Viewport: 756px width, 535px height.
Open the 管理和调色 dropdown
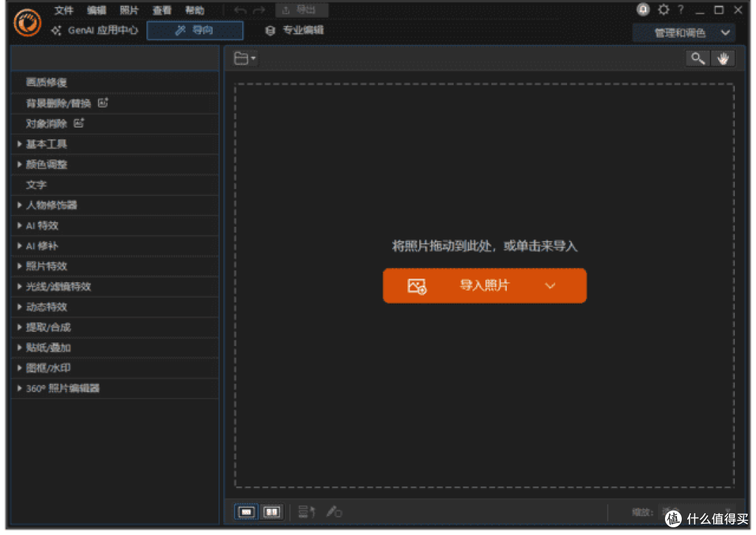point(684,33)
